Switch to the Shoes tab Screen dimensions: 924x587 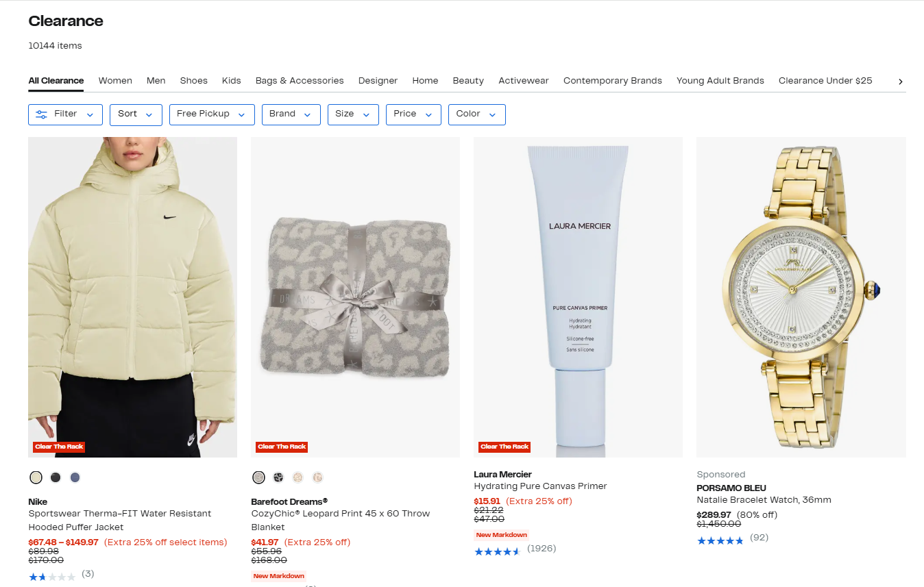point(194,81)
